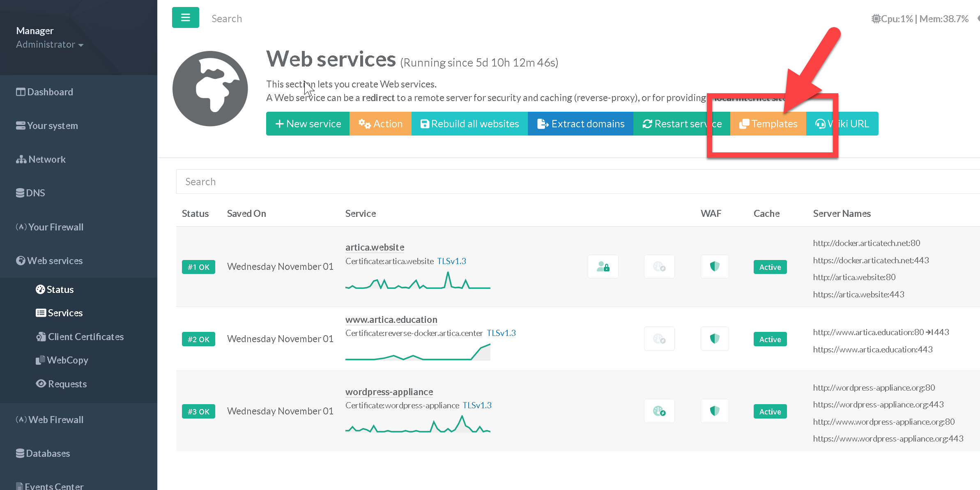Image resolution: width=980 pixels, height=490 pixels.
Task: Click the globe check icon for wordpress-appliance
Action: pyautogui.click(x=659, y=411)
